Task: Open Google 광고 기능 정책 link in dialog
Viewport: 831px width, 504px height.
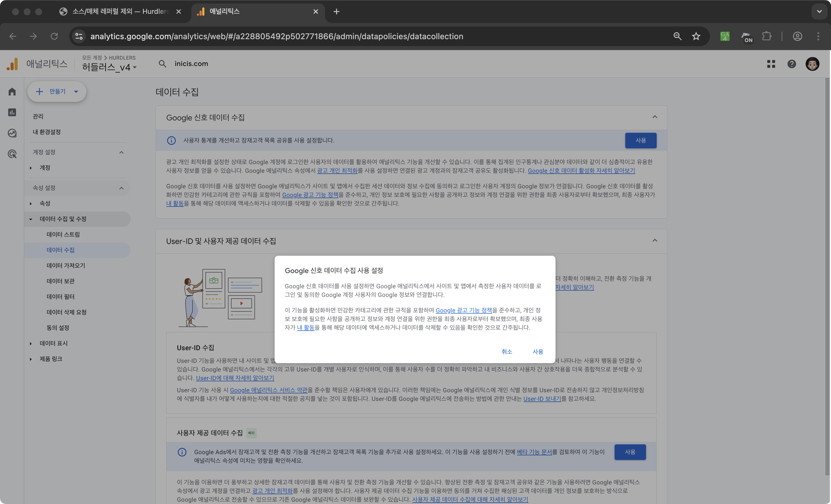Action: 464,310
